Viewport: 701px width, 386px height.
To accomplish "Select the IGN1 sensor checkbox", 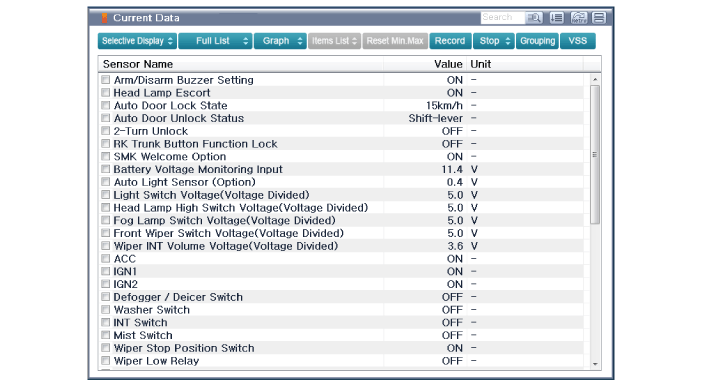I will [x=106, y=271].
